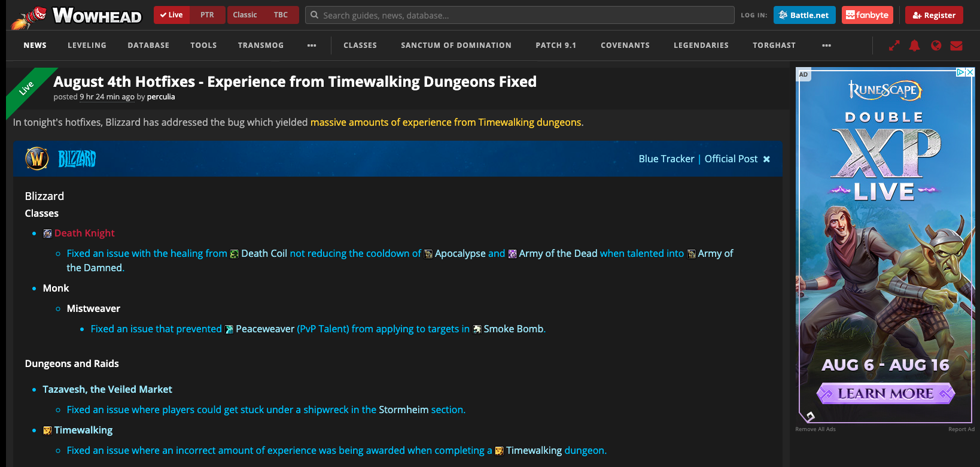Click the Mistweaver text
The image size is (980, 467).
[93, 309]
